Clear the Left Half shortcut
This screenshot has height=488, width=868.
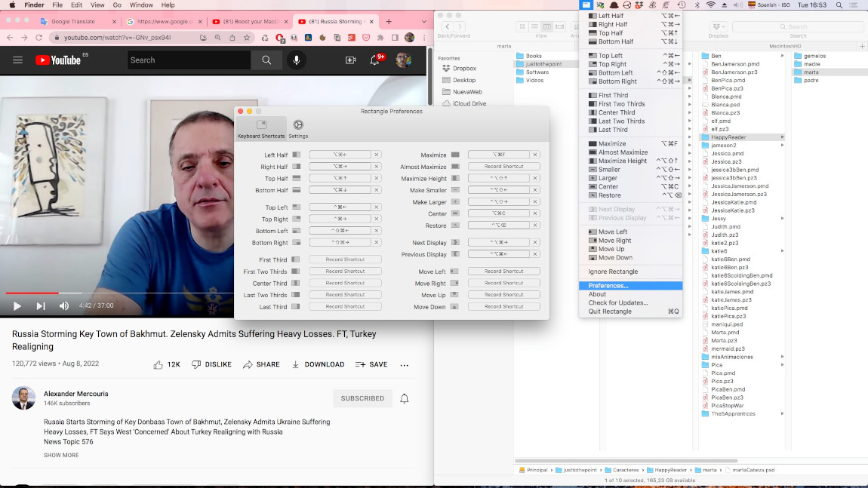pyautogui.click(x=377, y=155)
